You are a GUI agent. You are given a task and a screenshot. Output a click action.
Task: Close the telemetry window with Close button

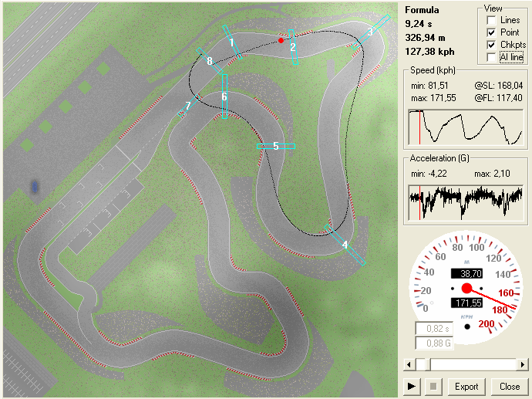click(510, 387)
